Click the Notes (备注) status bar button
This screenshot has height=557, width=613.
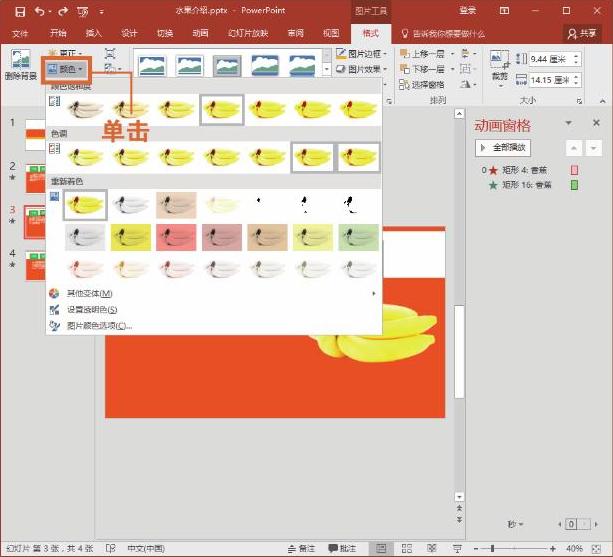pos(302,548)
